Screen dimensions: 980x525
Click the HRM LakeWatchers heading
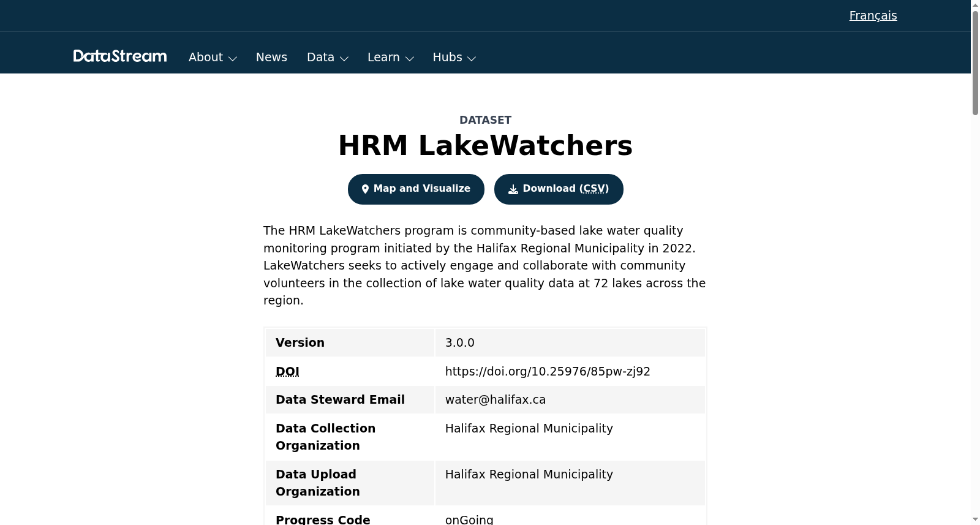pos(485,146)
